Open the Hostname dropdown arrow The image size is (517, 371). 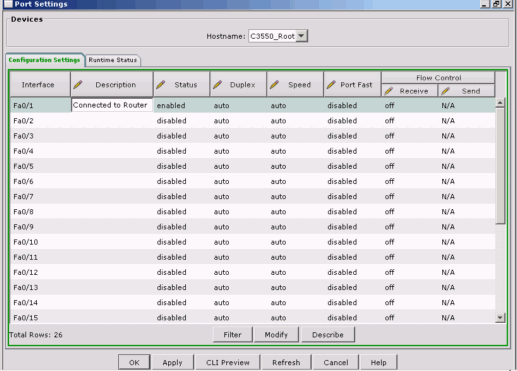301,36
